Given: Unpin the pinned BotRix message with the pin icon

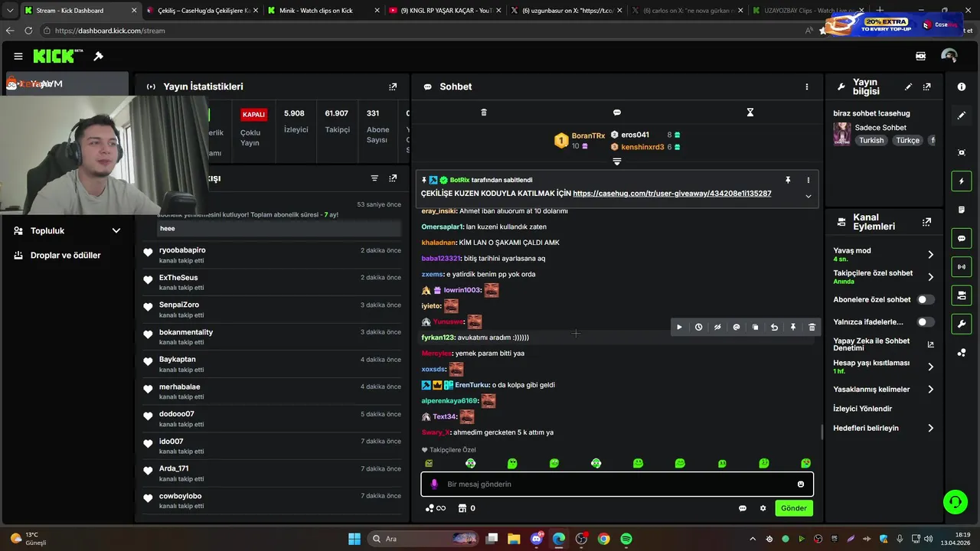Looking at the screenshot, I should [788, 180].
